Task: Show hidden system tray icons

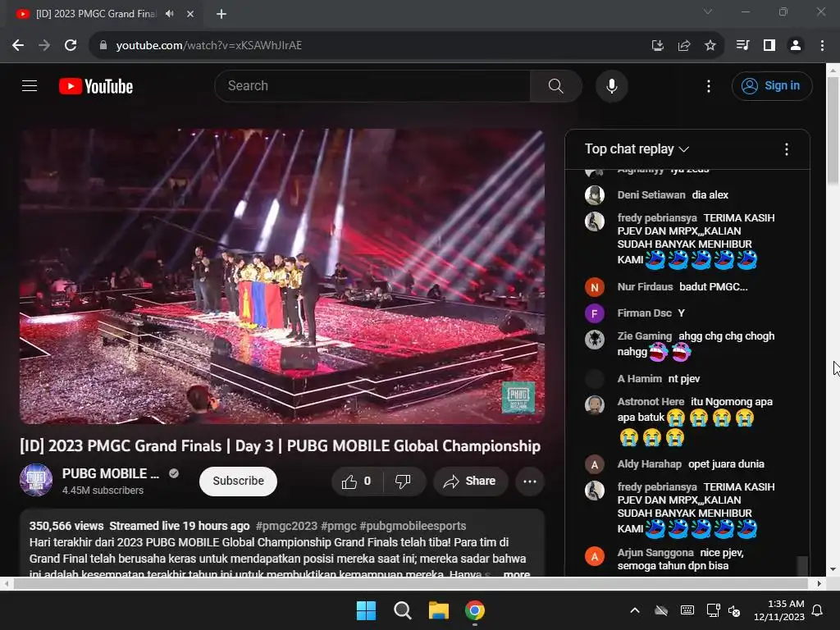Action: tap(635, 610)
